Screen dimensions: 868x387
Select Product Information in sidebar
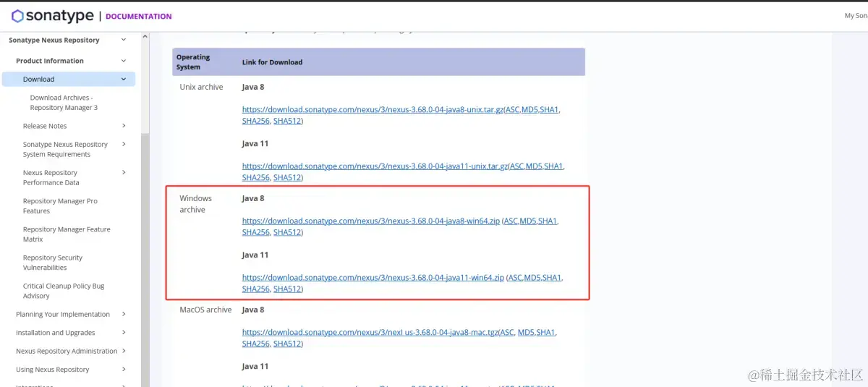pyautogui.click(x=50, y=61)
